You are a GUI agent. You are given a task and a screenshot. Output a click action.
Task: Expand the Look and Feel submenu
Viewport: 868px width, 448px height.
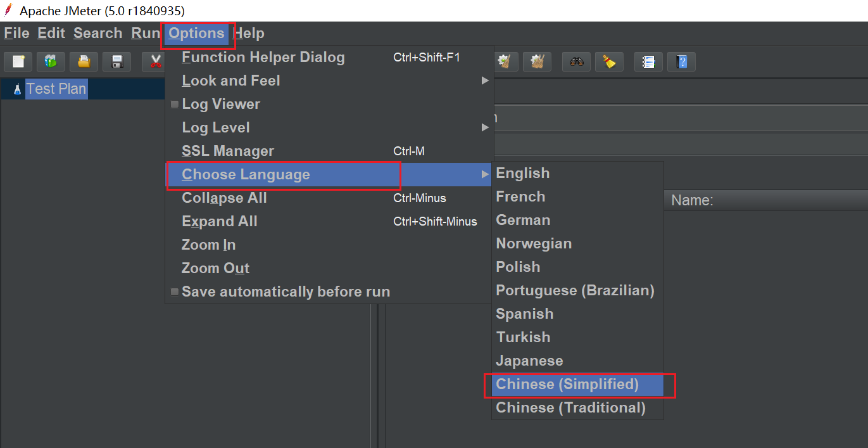pyautogui.click(x=329, y=80)
